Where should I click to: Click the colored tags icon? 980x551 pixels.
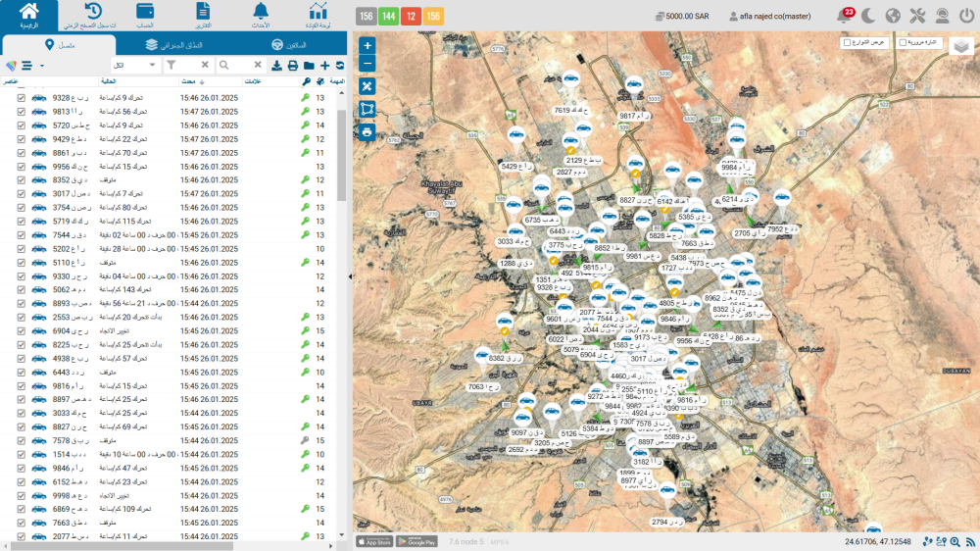pos(11,65)
